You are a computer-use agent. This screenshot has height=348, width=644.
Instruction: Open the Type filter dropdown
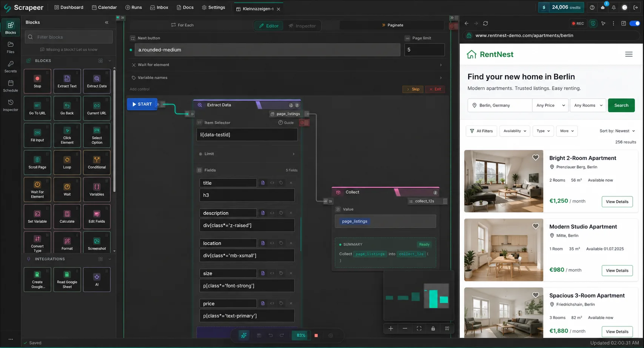click(x=543, y=131)
